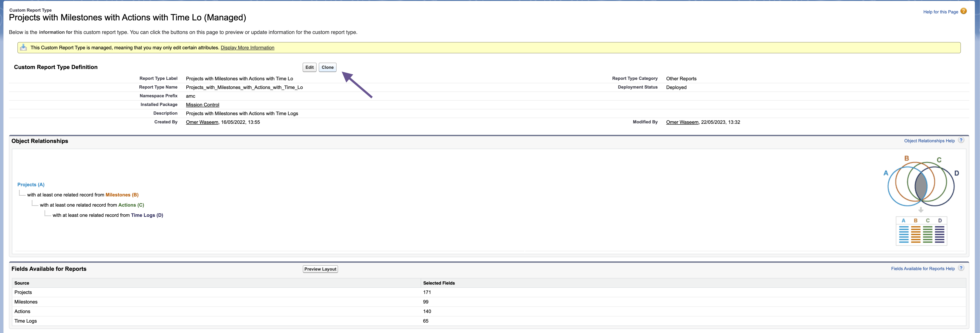Viewport: 980px width, 333px height.
Task: Click the Custom Report Type Definition heading
Action: pyautogui.click(x=55, y=67)
